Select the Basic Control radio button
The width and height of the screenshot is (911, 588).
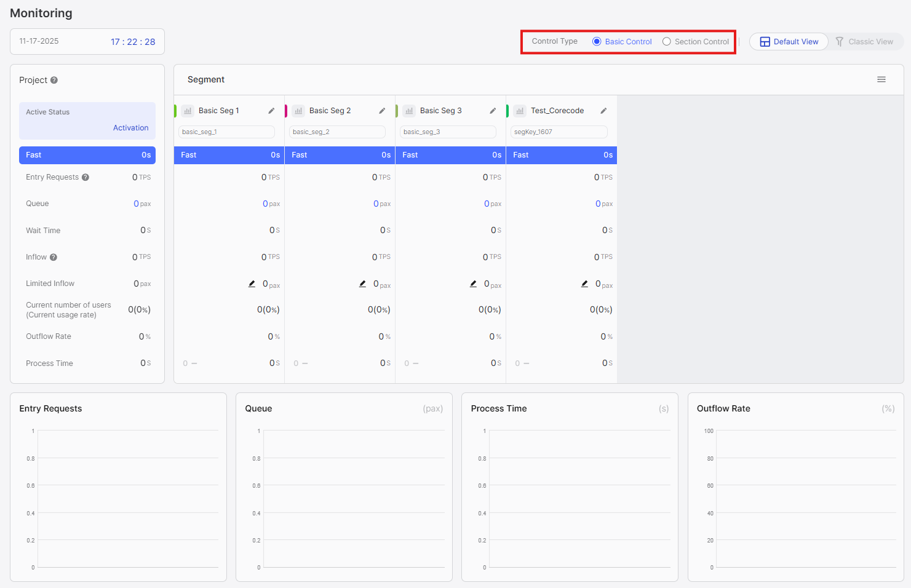click(596, 41)
